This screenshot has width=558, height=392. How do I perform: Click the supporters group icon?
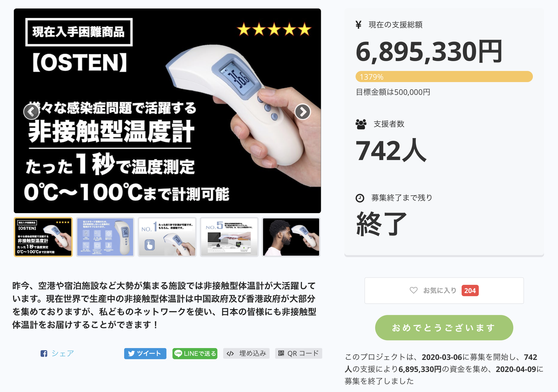click(x=361, y=124)
